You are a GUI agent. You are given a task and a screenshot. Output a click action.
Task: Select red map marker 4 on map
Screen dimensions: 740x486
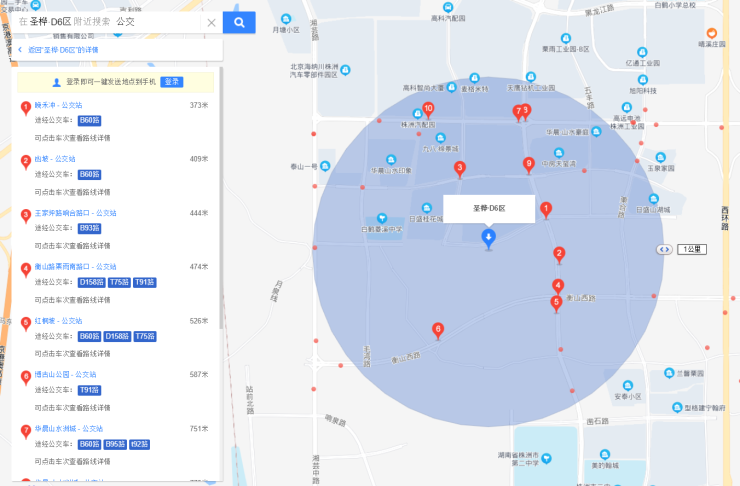(x=558, y=285)
